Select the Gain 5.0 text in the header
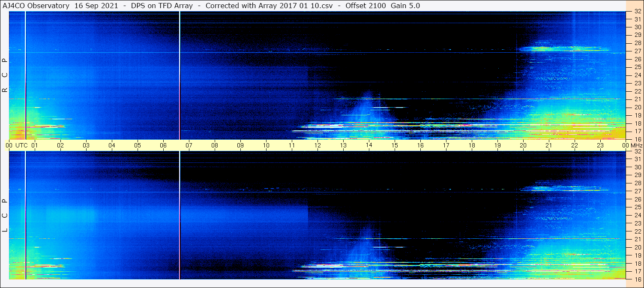The image size is (644, 288). [405, 6]
